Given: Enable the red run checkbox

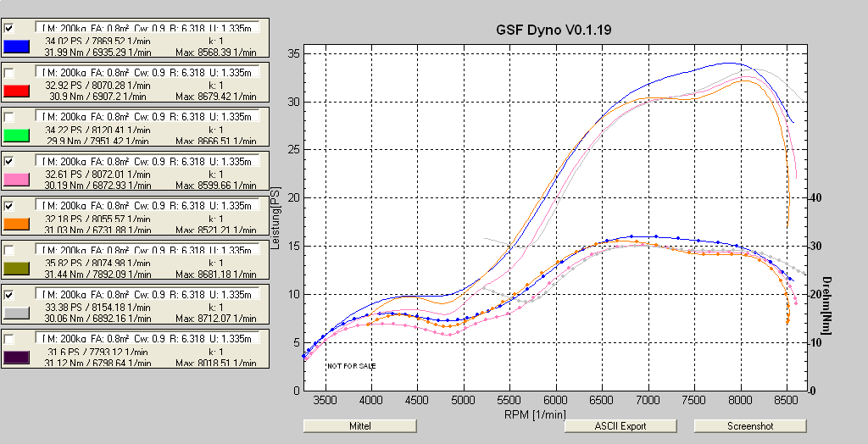Looking at the screenshot, I should (9, 73).
